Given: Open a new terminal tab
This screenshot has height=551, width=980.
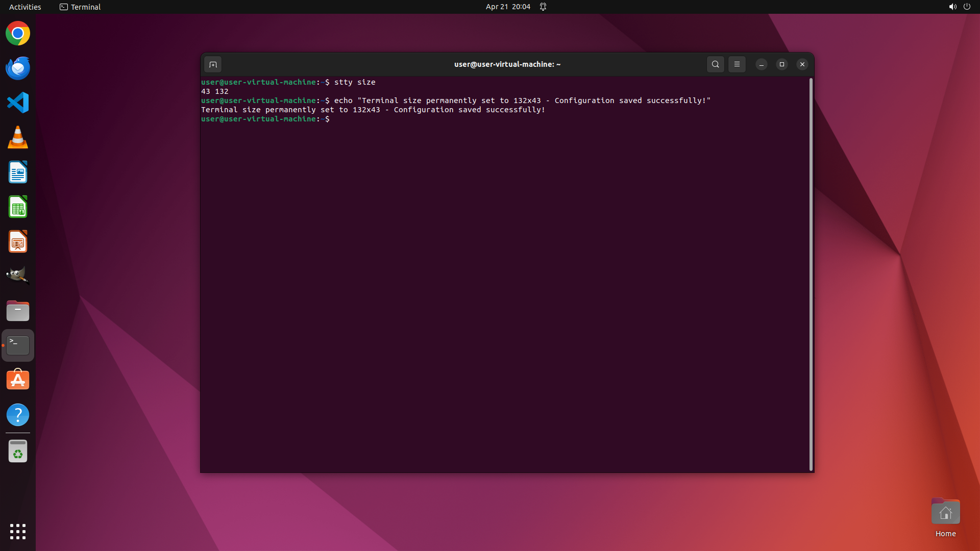Looking at the screenshot, I should click(213, 64).
